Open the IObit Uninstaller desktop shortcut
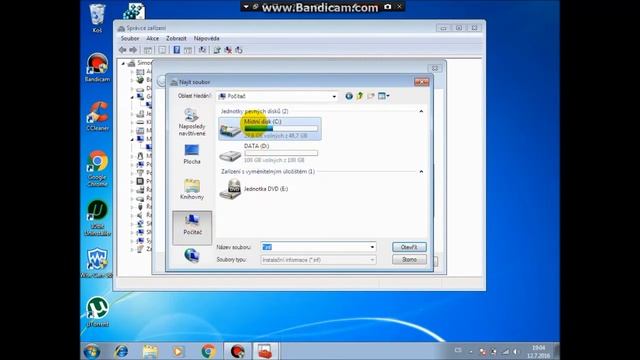The image size is (640, 360). point(97,218)
